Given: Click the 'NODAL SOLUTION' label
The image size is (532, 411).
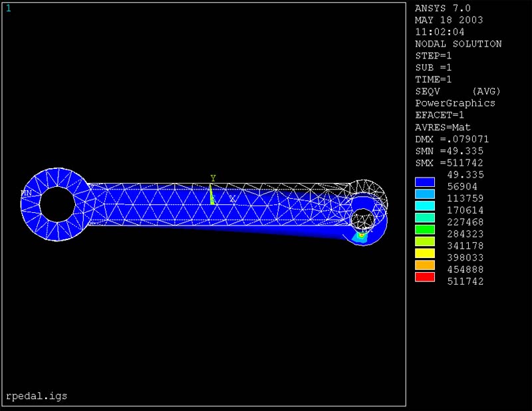Looking at the screenshot, I should 458,44.
